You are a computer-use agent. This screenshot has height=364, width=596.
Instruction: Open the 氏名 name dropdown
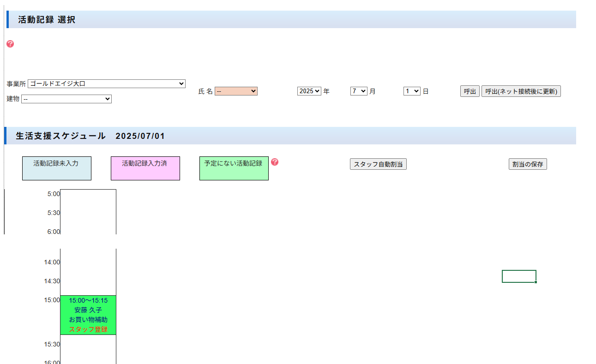[x=235, y=91]
